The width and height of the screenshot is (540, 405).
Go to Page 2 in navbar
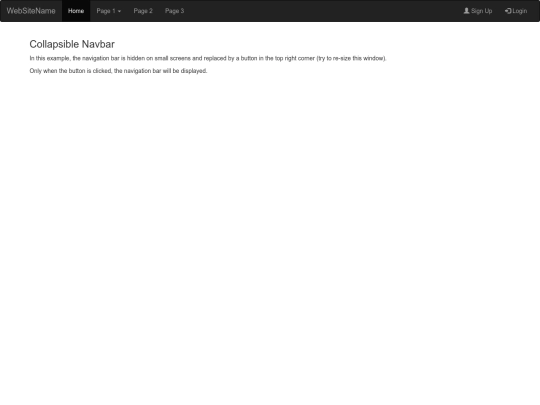pos(143,11)
